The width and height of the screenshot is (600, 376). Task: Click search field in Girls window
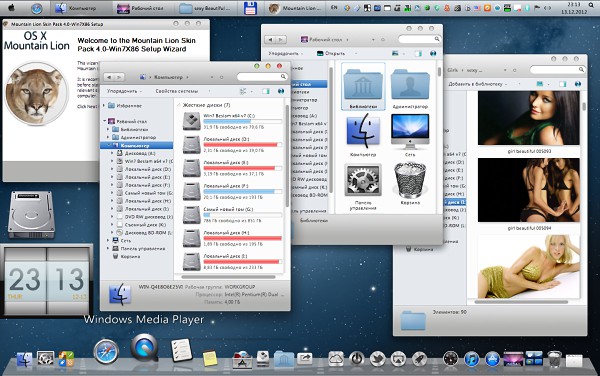(558, 70)
